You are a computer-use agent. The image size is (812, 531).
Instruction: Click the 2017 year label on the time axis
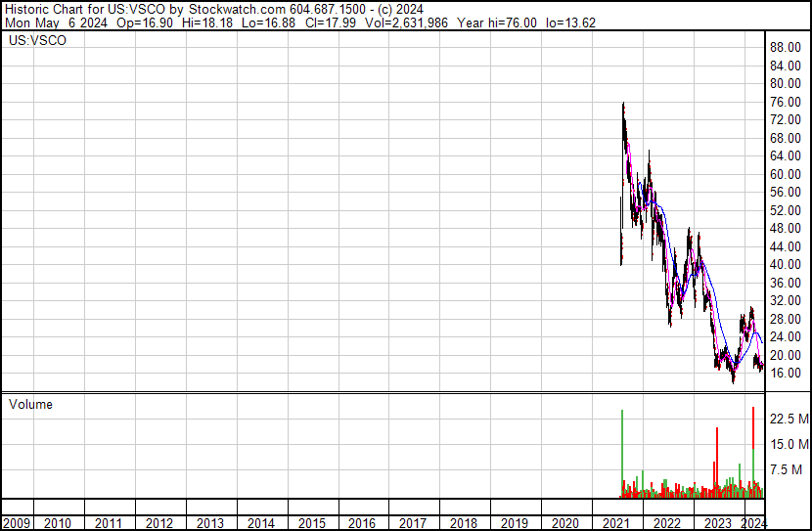click(412, 523)
